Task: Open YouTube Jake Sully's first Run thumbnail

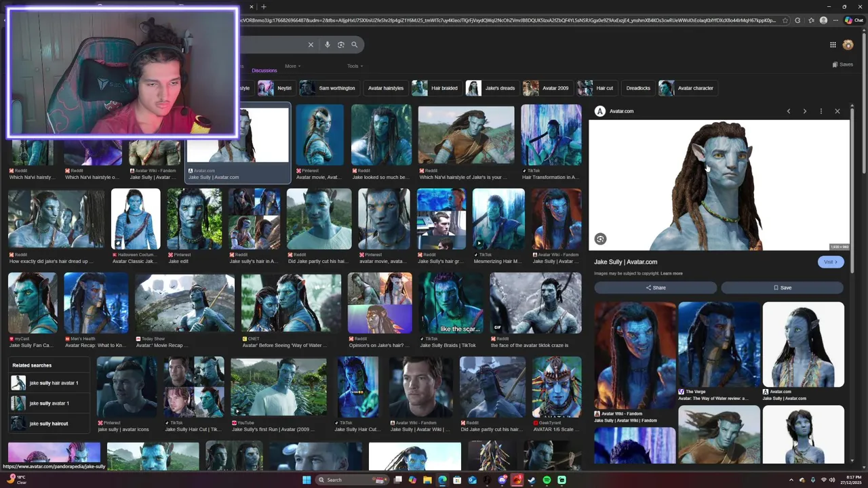Action: [x=279, y=387]
